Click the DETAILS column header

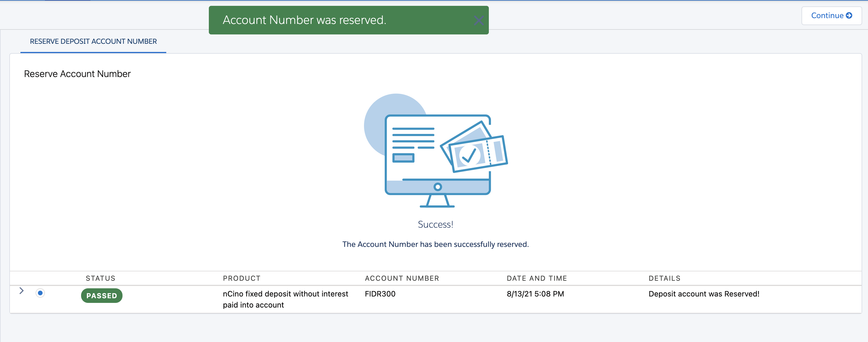click(664, 278)
